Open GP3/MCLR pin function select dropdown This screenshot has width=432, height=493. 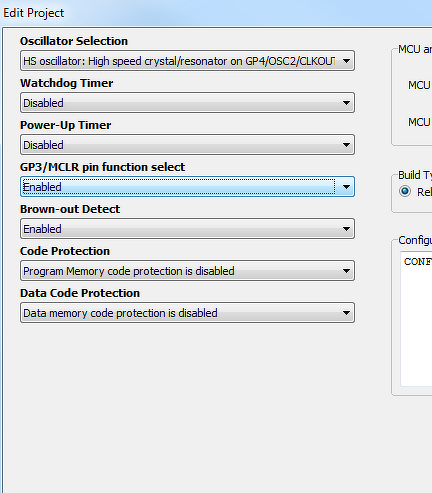187,187
